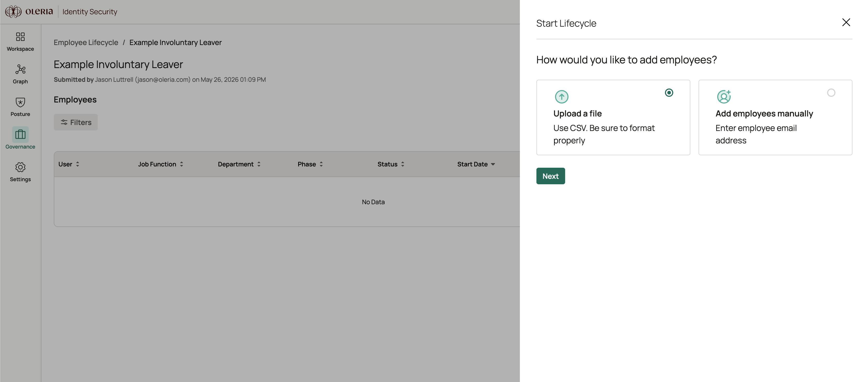Click the Next button
Viewport: 868px width, 382px height.
click(550, 176)
